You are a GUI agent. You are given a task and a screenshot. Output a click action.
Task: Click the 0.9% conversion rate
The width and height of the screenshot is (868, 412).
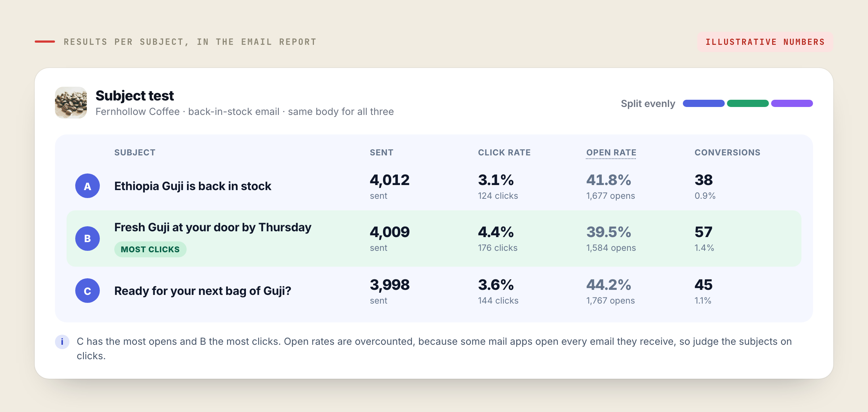[705, 196]
